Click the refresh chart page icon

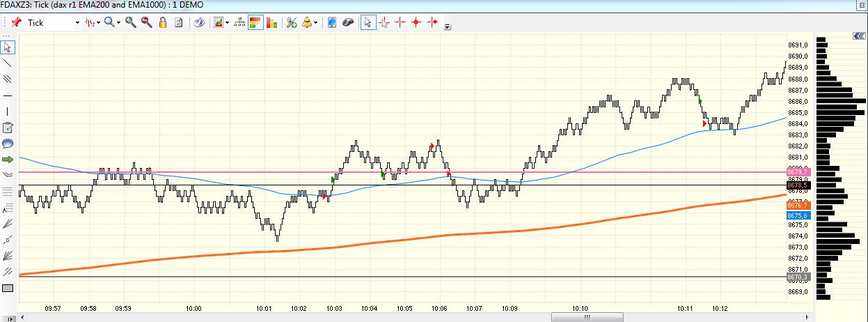coord(179,22)
